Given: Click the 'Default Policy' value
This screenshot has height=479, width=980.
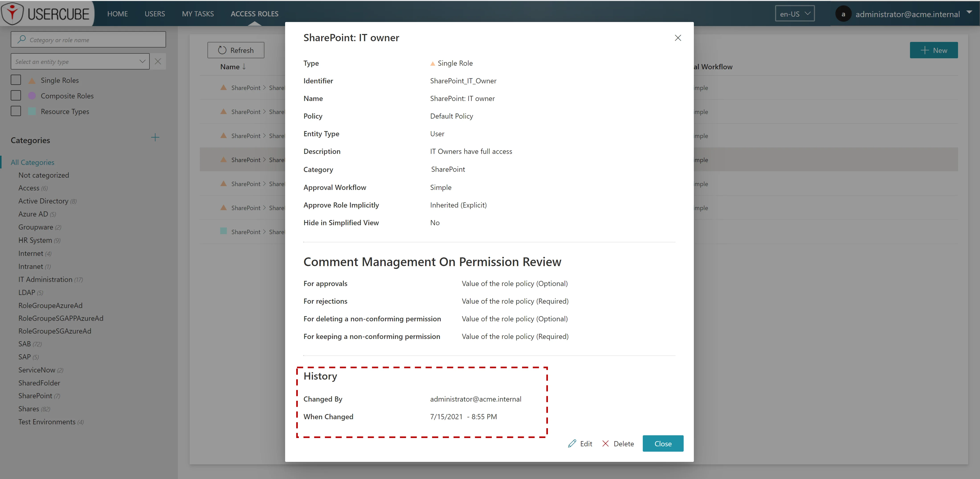Looking at the screenshot, I should (451, 116).
